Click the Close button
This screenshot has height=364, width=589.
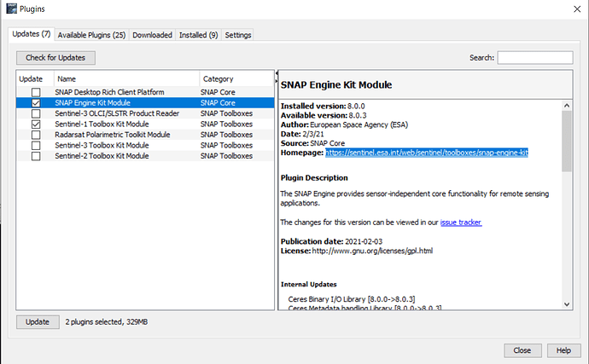click(522, 350)
